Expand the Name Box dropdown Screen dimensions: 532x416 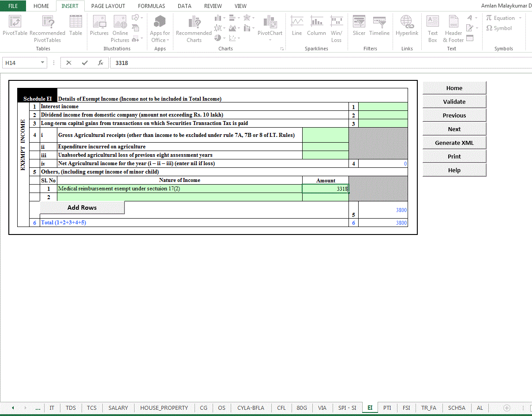pos(42,63)
